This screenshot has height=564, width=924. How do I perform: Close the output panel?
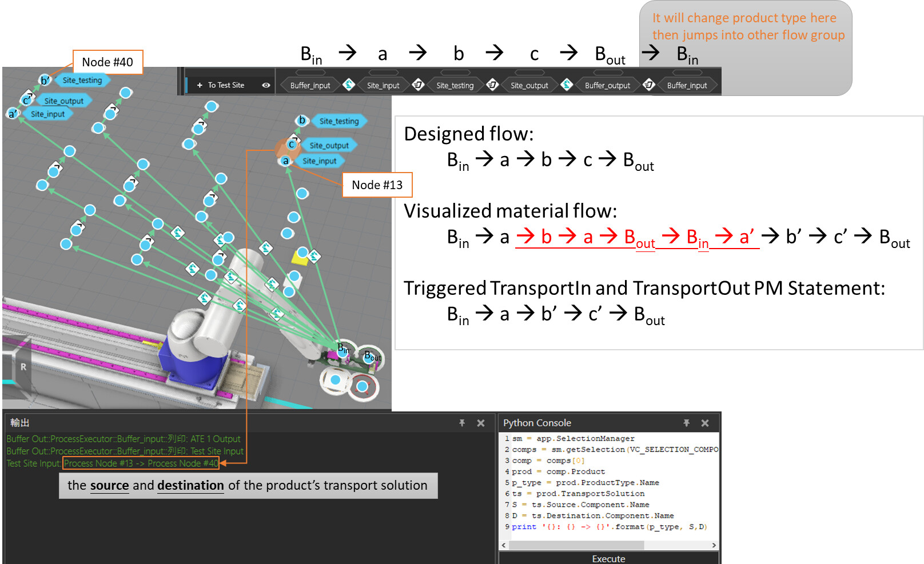click(481, 423)
